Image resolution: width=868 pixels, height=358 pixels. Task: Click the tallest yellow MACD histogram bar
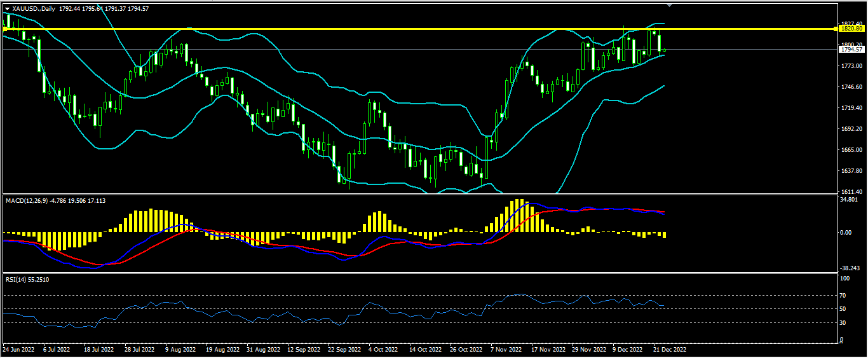pos(519,216)
